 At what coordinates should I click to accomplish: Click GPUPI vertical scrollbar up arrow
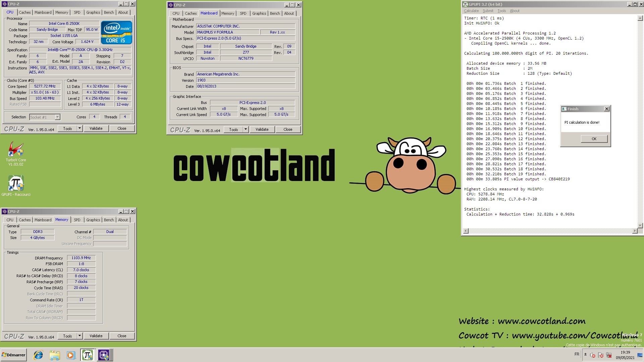pyautogui.click(x=640, y=18)
